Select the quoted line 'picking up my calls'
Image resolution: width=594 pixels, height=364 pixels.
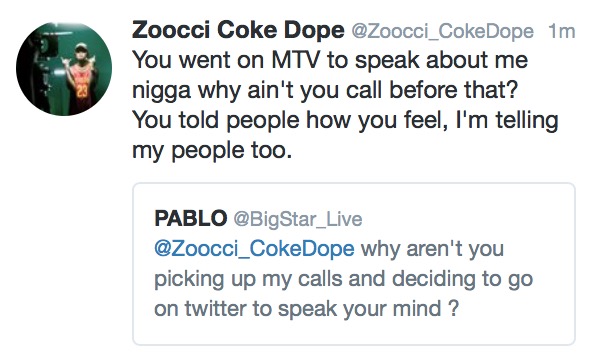point(249,280)
